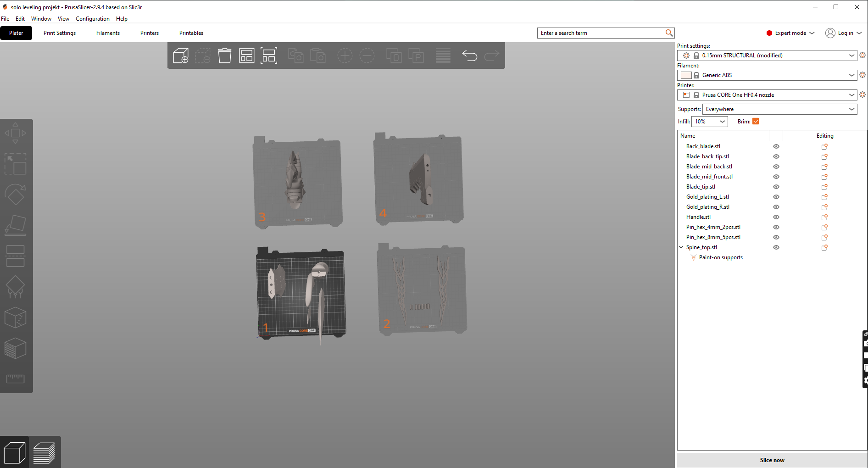Click the editing icon for Handle.stl
This screenshot has width=868, height=468.
824,217
